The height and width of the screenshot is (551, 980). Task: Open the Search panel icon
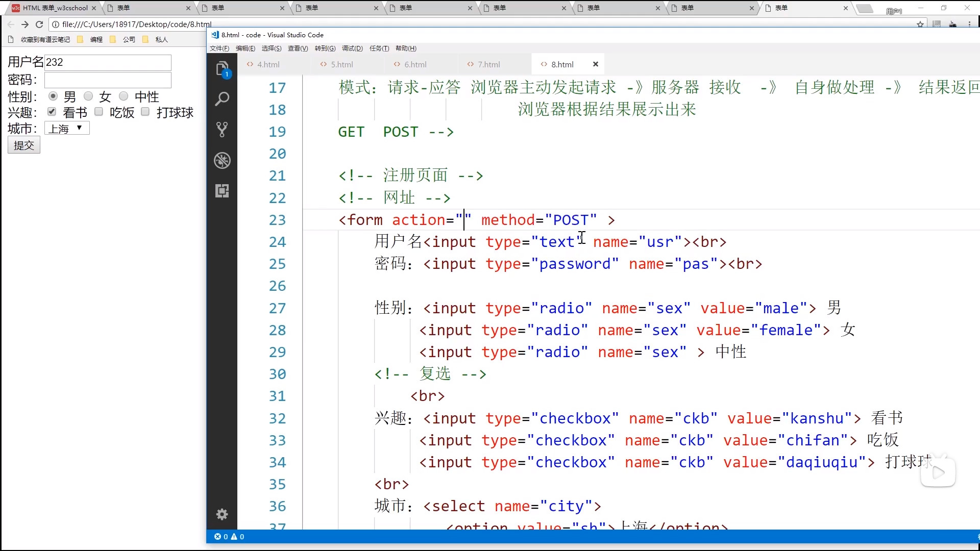(x=222, y=99)
